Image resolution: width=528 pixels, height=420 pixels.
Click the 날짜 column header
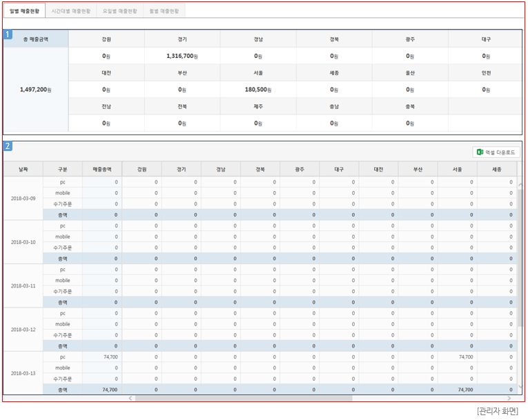[x=23, y=169]
